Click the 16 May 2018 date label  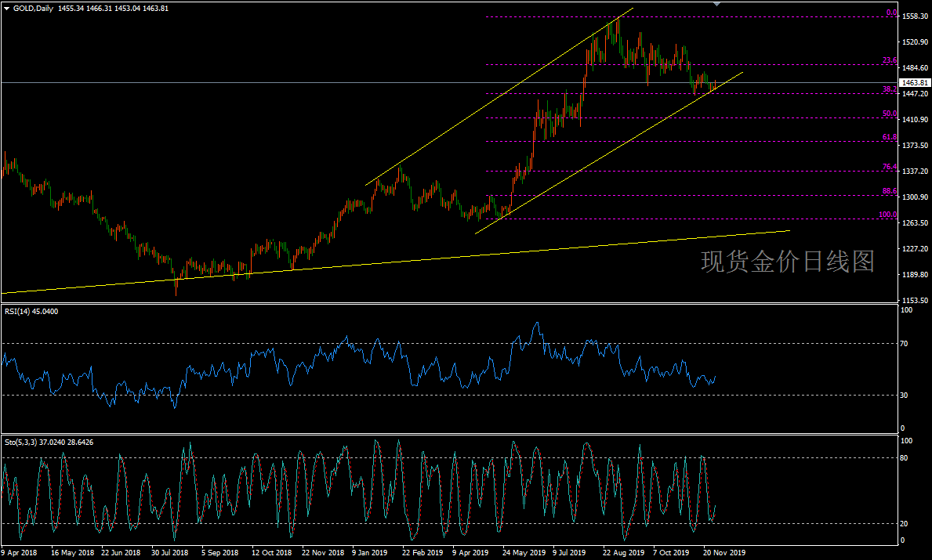click(x=73, y=553)
